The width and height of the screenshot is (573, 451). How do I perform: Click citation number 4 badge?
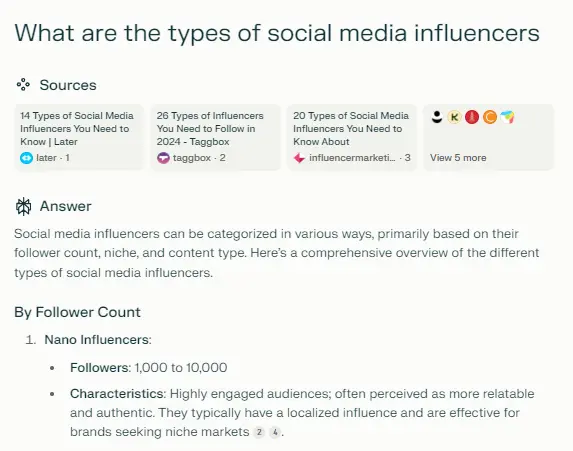(x=275, y=432)
